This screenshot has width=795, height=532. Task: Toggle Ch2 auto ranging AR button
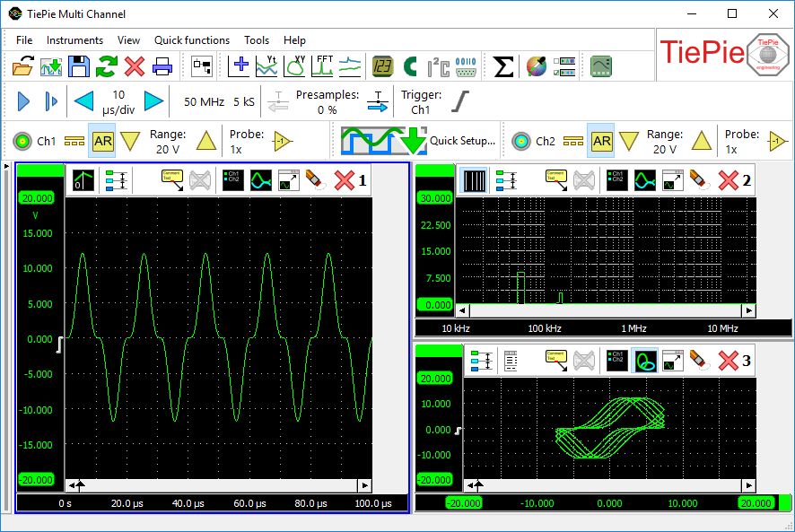601,141
